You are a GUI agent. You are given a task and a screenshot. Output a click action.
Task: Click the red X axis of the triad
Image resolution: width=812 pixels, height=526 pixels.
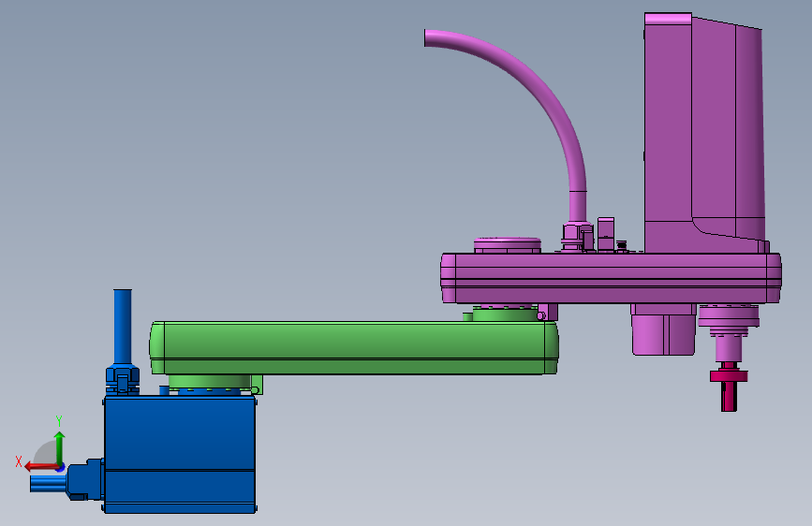[x=41, y=467]
